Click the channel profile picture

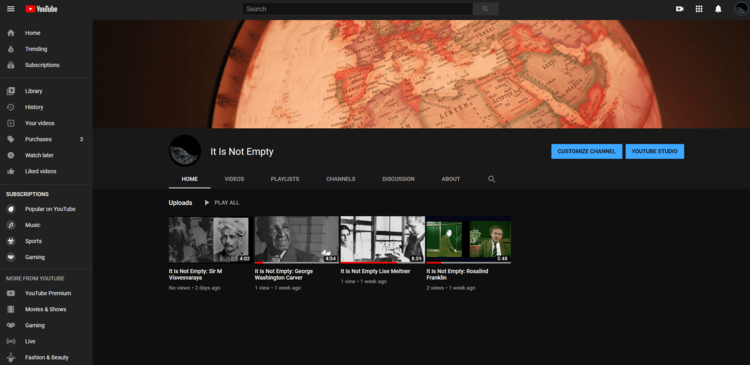[x=185, y=150]
